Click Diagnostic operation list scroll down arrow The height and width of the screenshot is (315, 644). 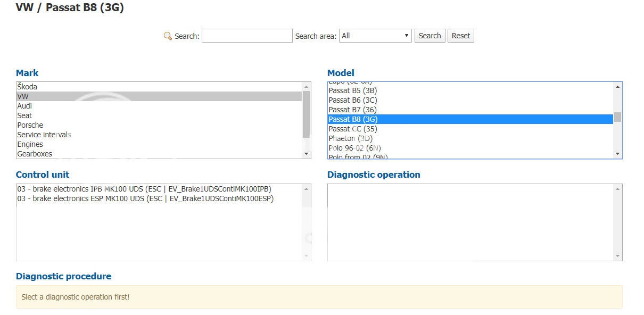point(617,256)
